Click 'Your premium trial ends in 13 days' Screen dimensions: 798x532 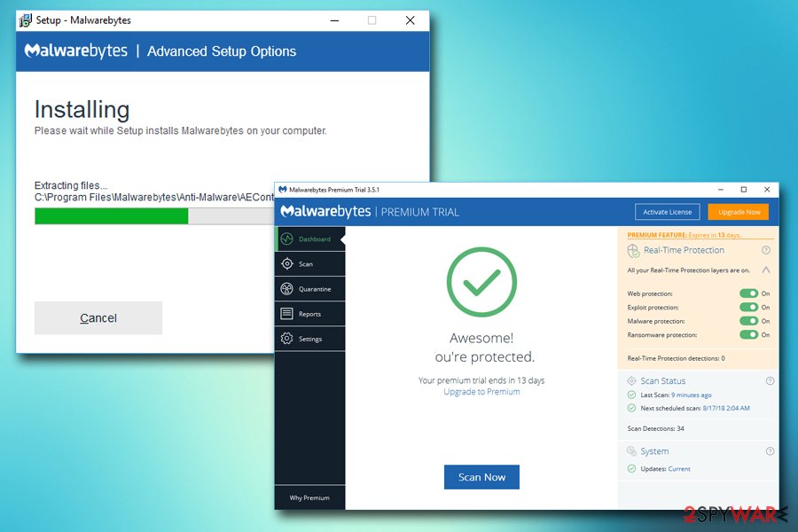click(481, 380)
